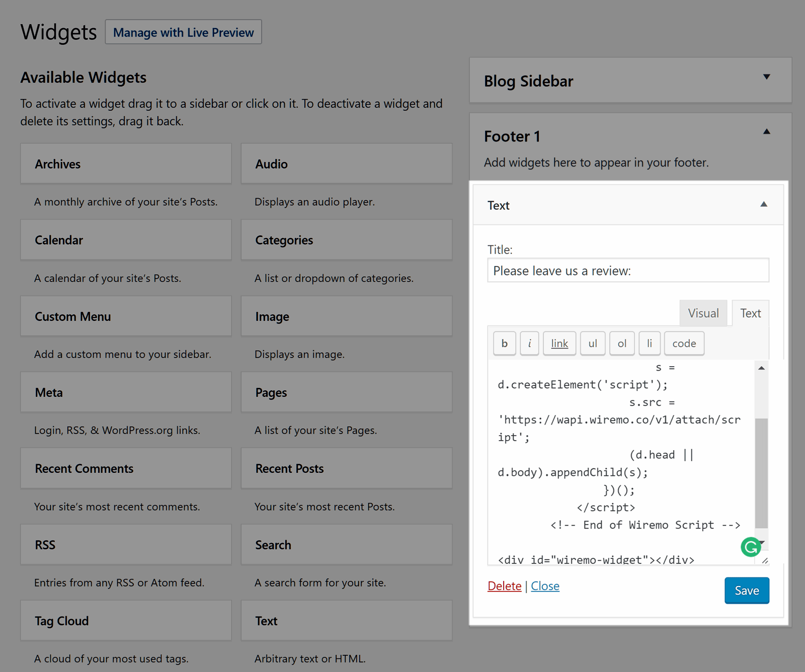The image size is (805, 672).
Task: Apply bold with the b button
Action: [x=505, y=344]
